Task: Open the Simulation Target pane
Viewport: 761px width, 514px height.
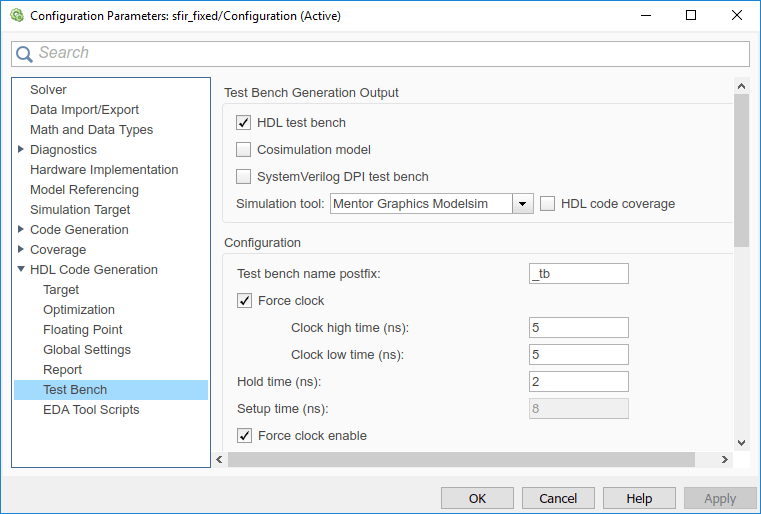Action: 80,210
